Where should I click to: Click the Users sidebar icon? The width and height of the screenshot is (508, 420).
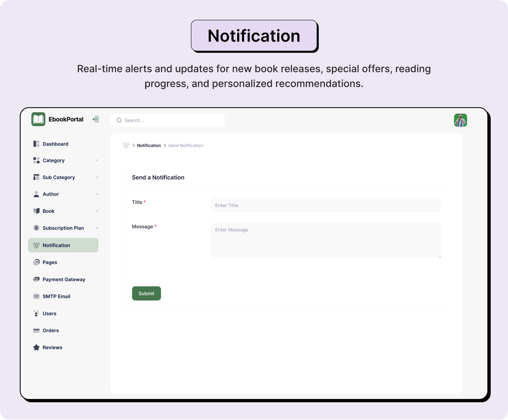(36, 314)
